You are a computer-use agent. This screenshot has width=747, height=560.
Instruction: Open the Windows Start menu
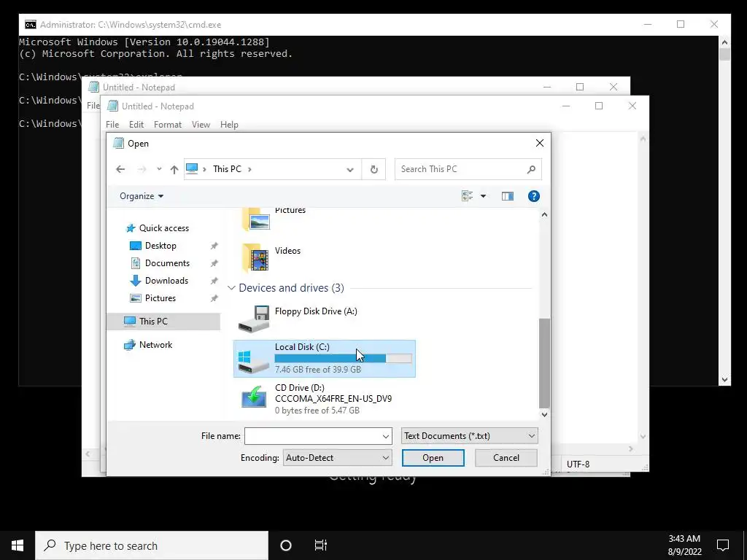(x=18, y=545)
